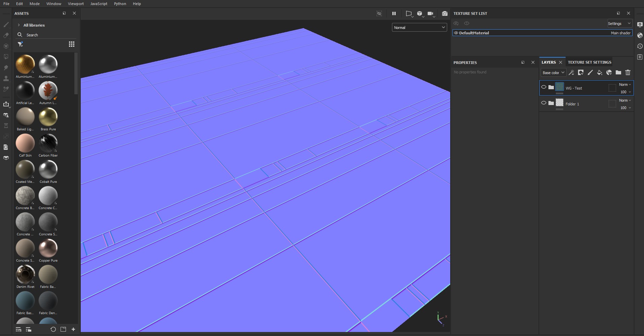644x336 pixels.
Task: Delete the selected layer with the trash icon
Action: [x=628, y=73]
